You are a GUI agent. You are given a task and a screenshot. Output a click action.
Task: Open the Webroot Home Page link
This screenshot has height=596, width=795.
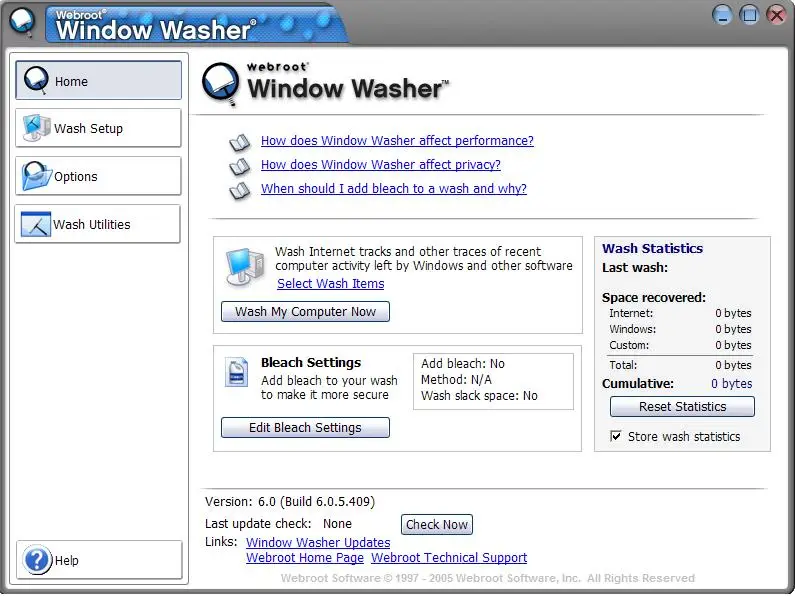tap(305, 557)
